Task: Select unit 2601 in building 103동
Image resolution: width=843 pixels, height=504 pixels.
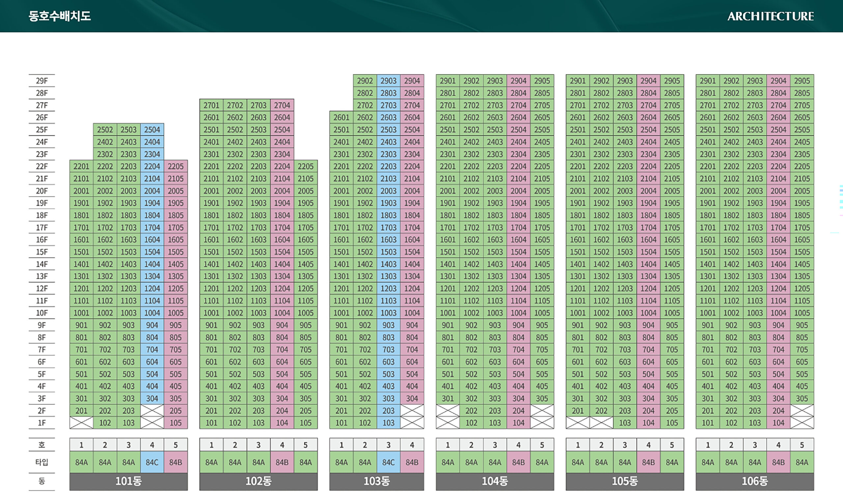Action: [x=341, y=118]
